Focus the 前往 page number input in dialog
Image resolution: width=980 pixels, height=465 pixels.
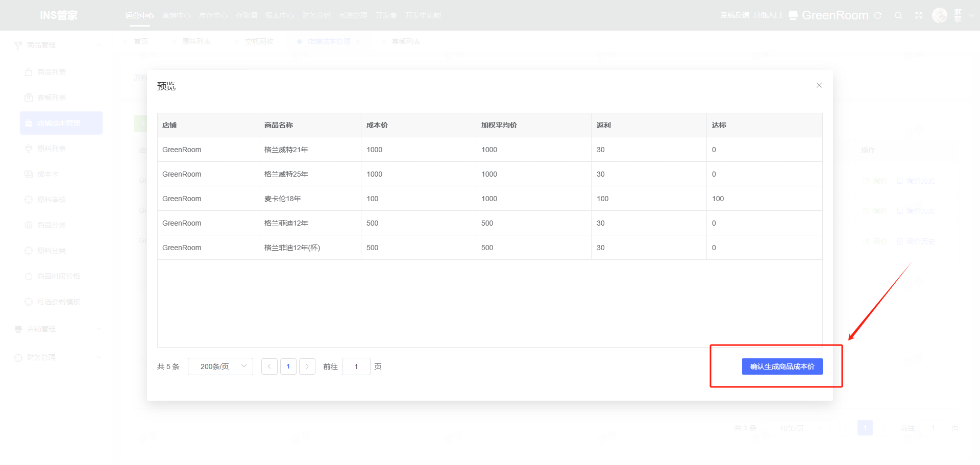[356, 366]
